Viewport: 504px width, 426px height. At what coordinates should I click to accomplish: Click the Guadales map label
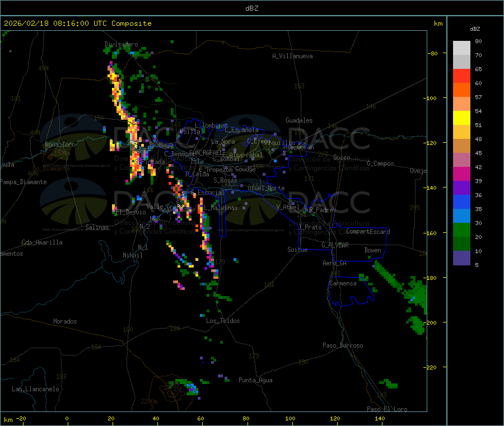click(299, 120)
